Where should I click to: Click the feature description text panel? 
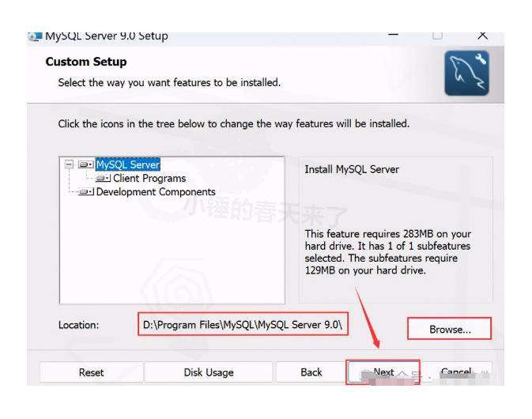coord(395,229)
